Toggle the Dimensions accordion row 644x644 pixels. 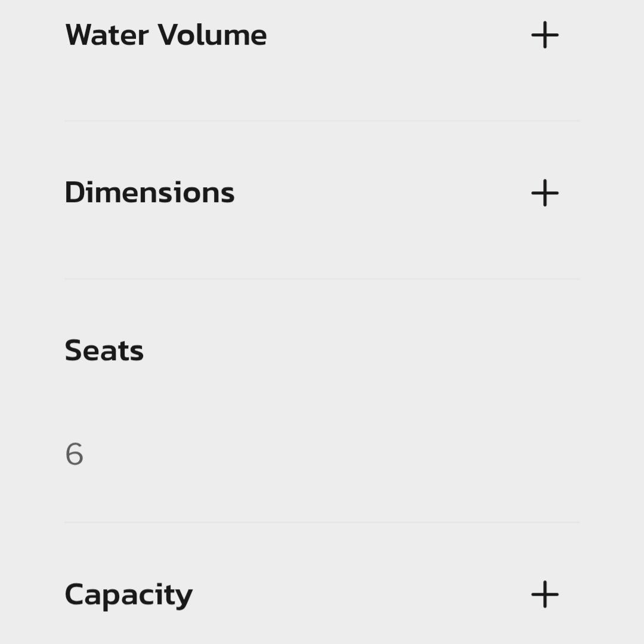point(322,193)
